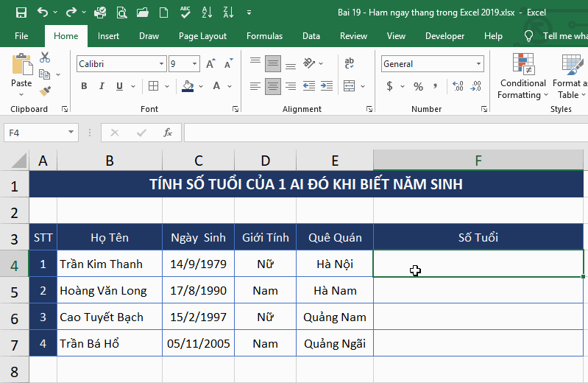Open Font group dialog launcher
Screen dimensions: 588x383
click(235, 109)
